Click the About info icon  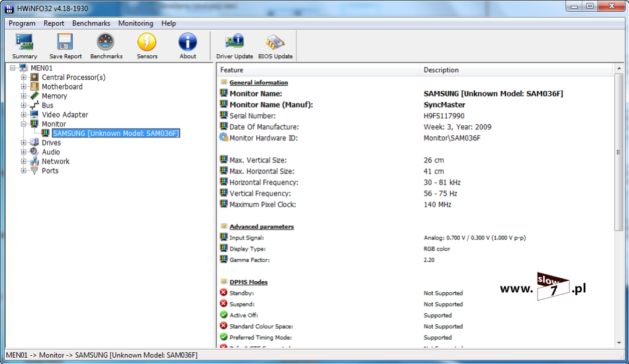coord(188,42)
